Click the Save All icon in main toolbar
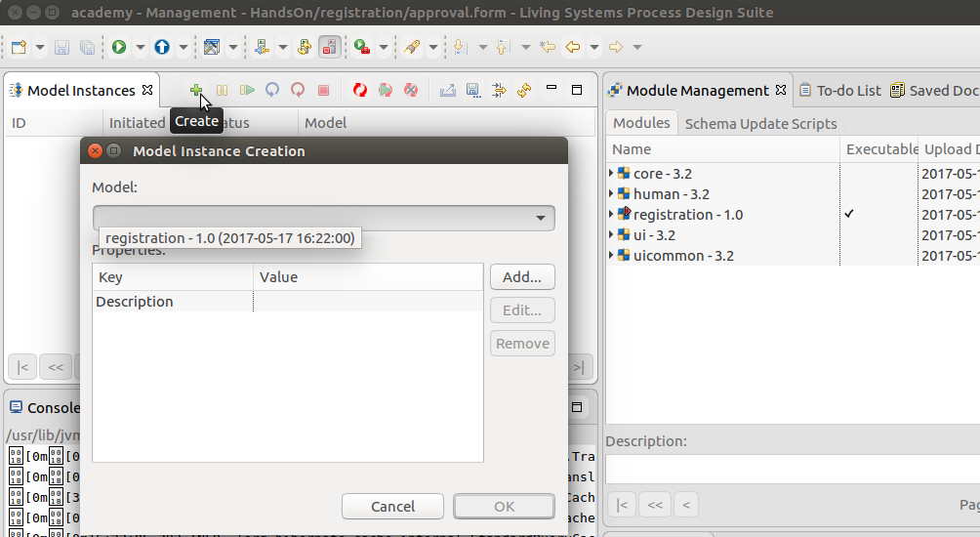 click(87, 47)
